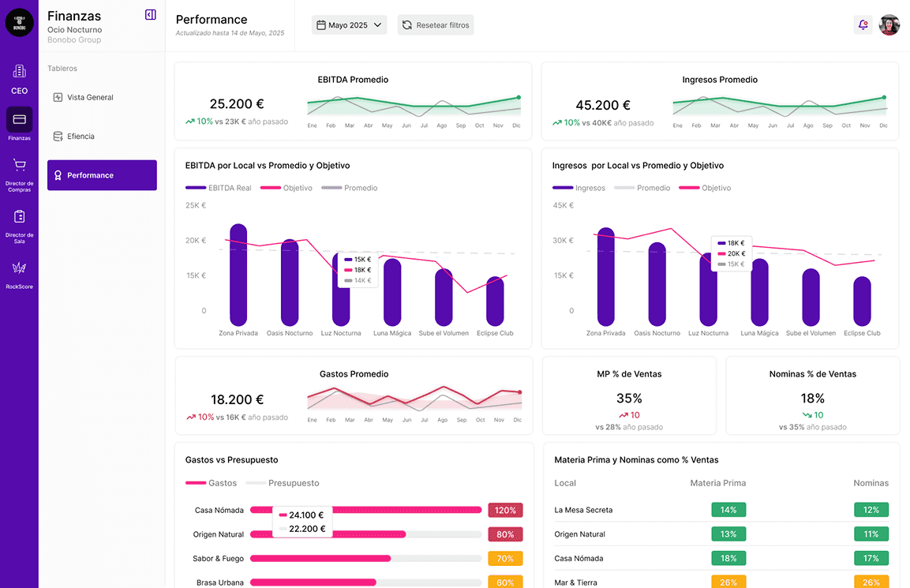Click the Zona Privada EBITDA bar
Viewport: 910px width, 588px height.
point(238,276)
